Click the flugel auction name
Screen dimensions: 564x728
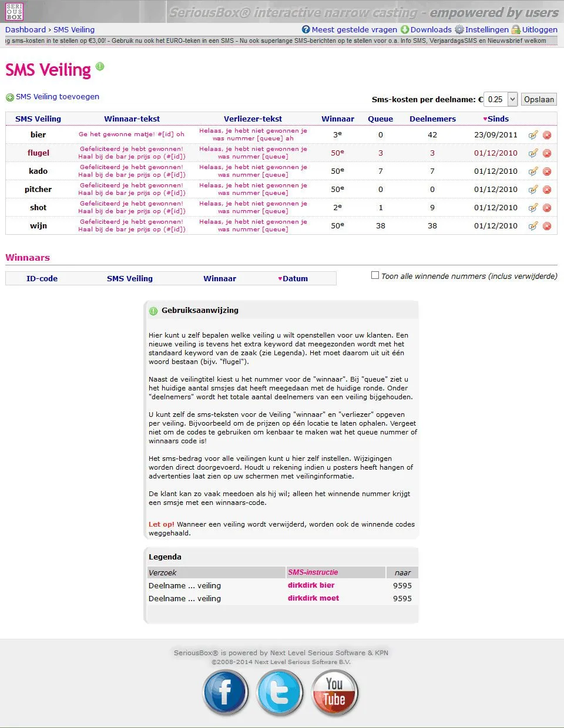[38, 153]
